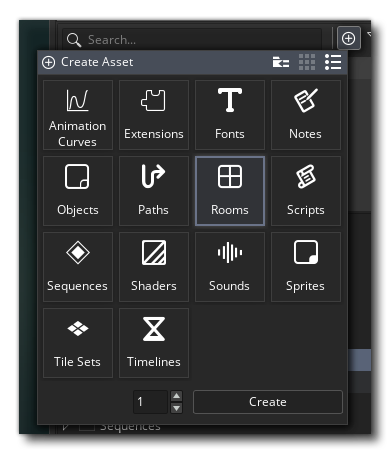390x454 pixels.
Task: Pick the Sprites asset type
Action: [x=306, y=267]
